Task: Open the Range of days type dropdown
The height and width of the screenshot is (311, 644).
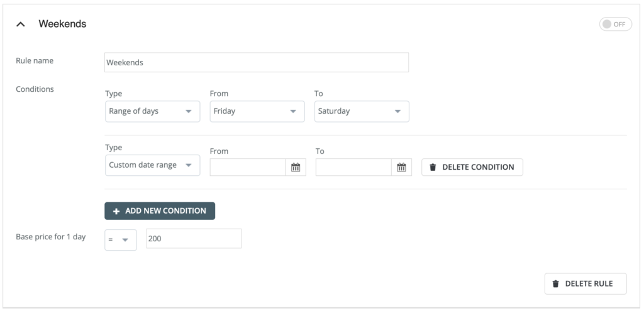Action: point(152,111)
